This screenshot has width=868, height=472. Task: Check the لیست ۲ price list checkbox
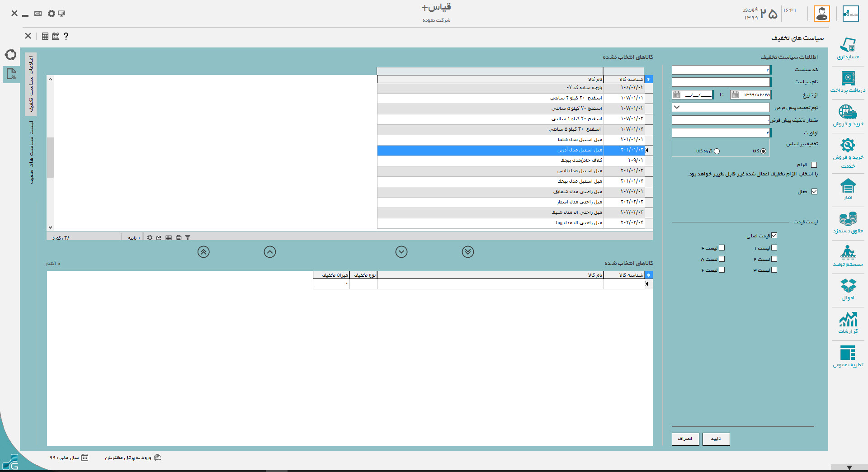(774, 259)
